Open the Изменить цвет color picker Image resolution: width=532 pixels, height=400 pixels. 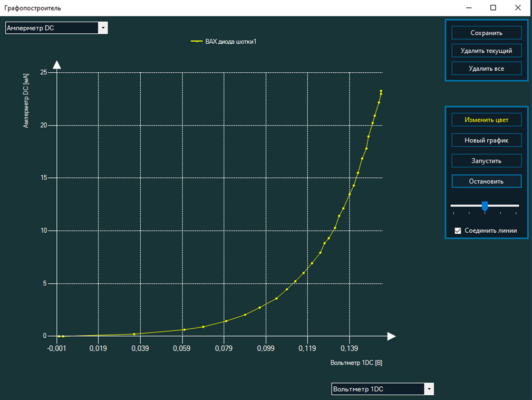pos(486,120)
